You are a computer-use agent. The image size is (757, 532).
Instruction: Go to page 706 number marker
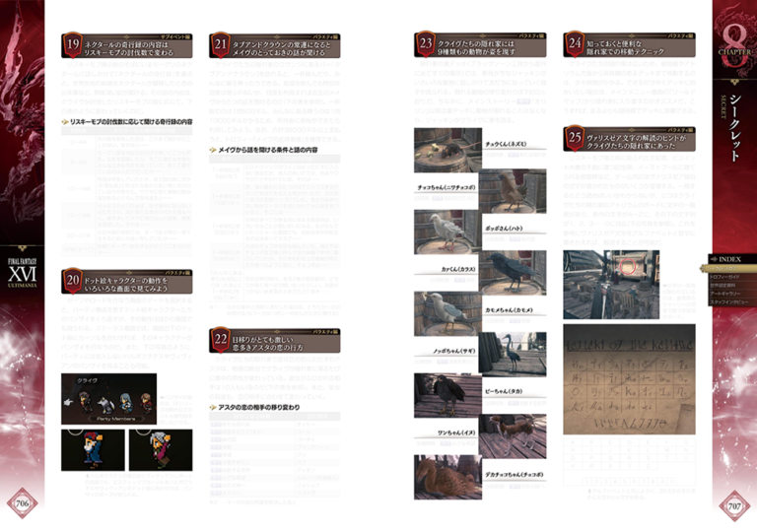coord(24,504)
